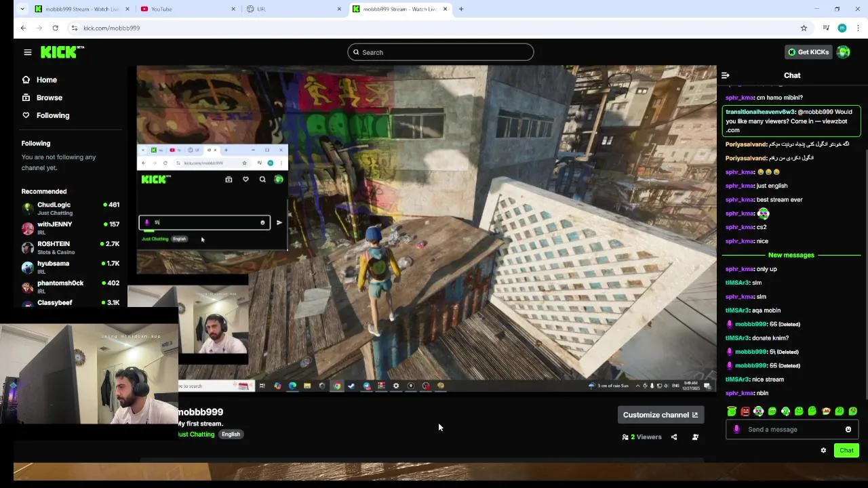Click the share stream icon
Image resolution: width=868 pixels, height=488 pixels.
674,437
